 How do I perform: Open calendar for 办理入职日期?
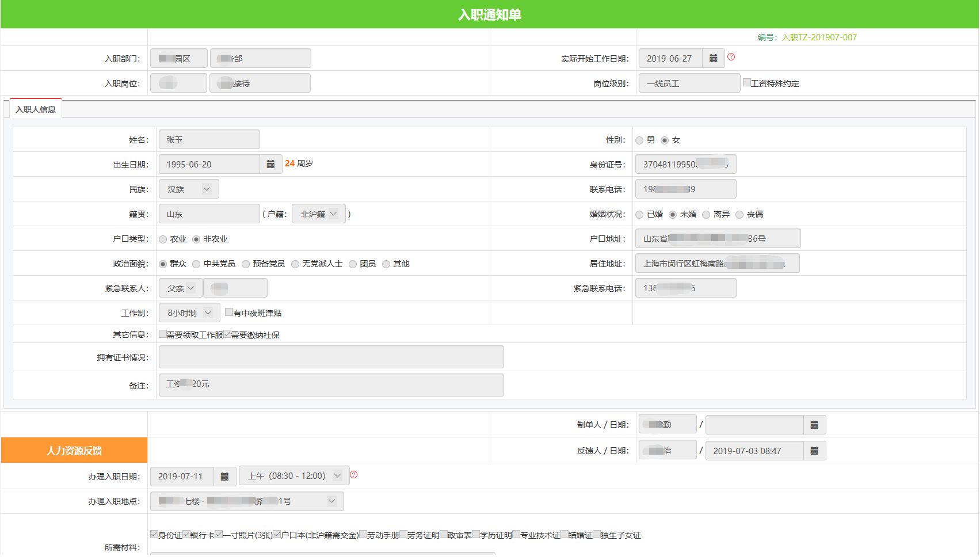point(224,477)
